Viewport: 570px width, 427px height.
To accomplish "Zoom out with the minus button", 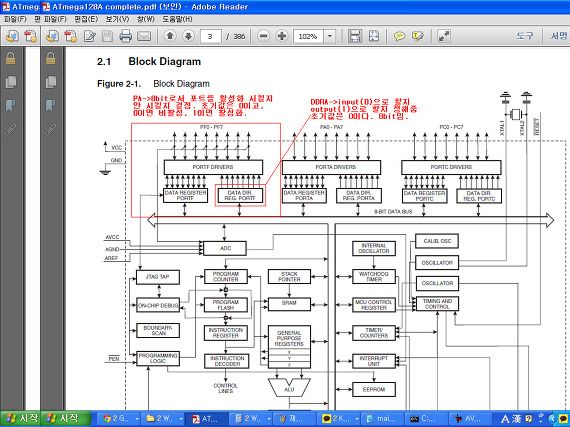I will coord(264,36).
